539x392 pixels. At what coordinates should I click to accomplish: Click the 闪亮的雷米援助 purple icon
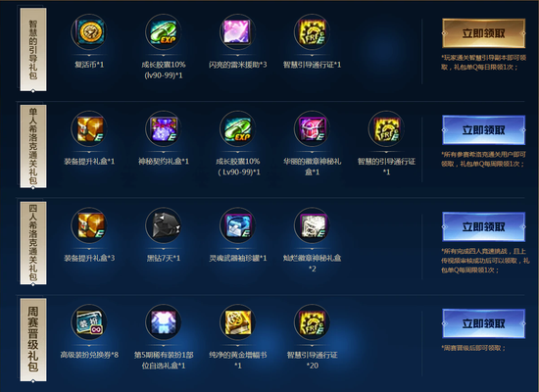(237, 32)
